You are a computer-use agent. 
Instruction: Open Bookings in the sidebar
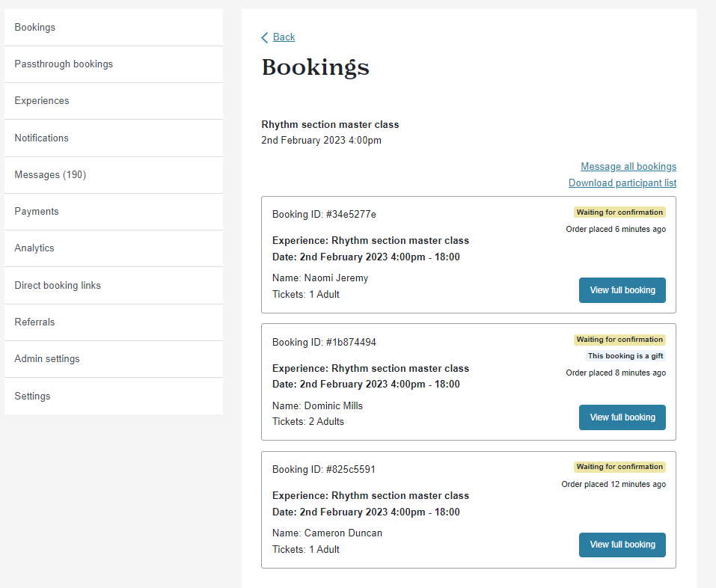click(x=114, y=28)
